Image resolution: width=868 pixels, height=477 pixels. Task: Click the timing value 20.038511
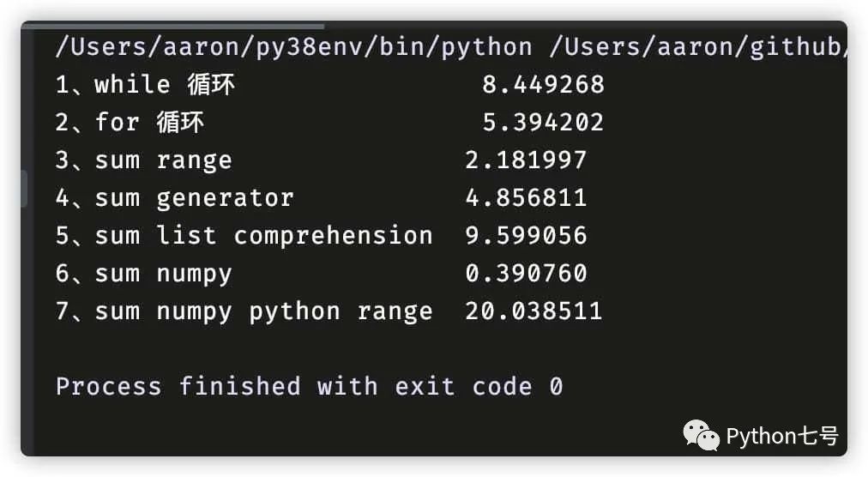coord(533,311)
